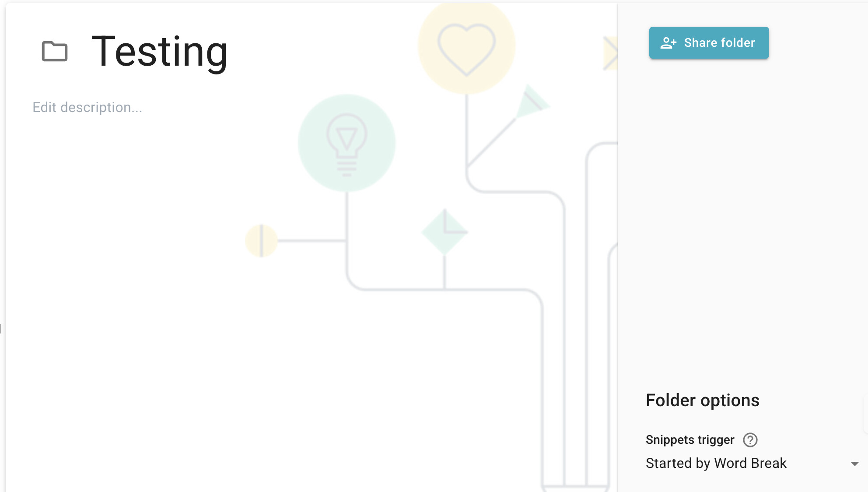
Task: Click the Folder options heading
Action: 702,400
